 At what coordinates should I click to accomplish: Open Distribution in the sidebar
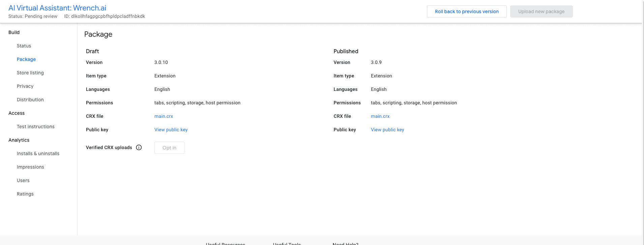tap(30, 100)
